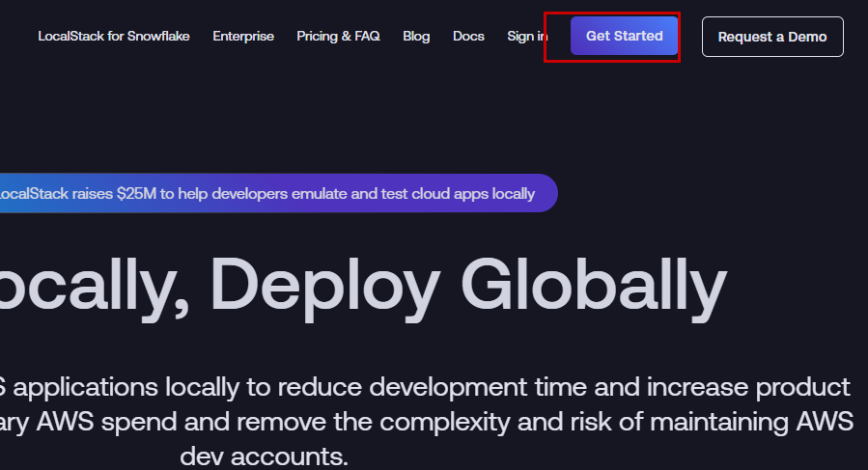Open the Docs link

tap(468, 36)
